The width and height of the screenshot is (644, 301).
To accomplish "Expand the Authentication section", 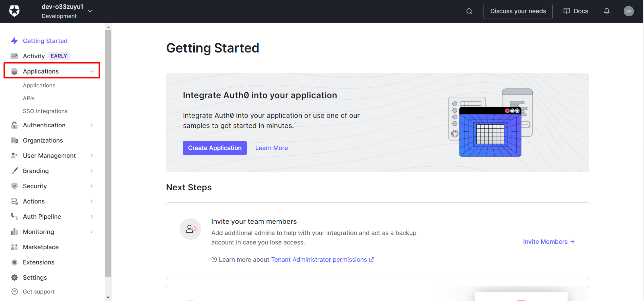I will pos(91,125).
